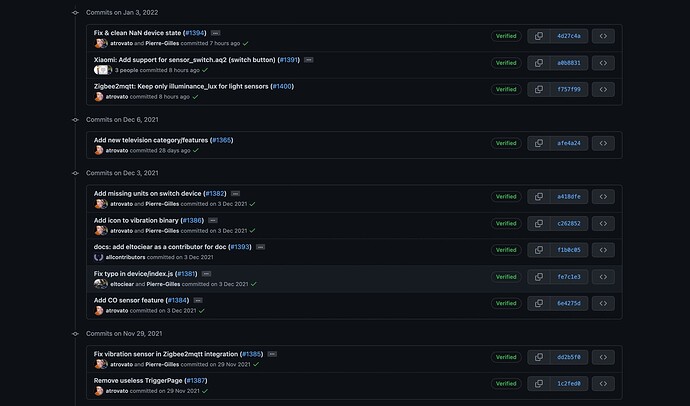Click Verified badge on commit dd2b5f0
This screenshot has height=406, width=690.
tap(506, 357)
